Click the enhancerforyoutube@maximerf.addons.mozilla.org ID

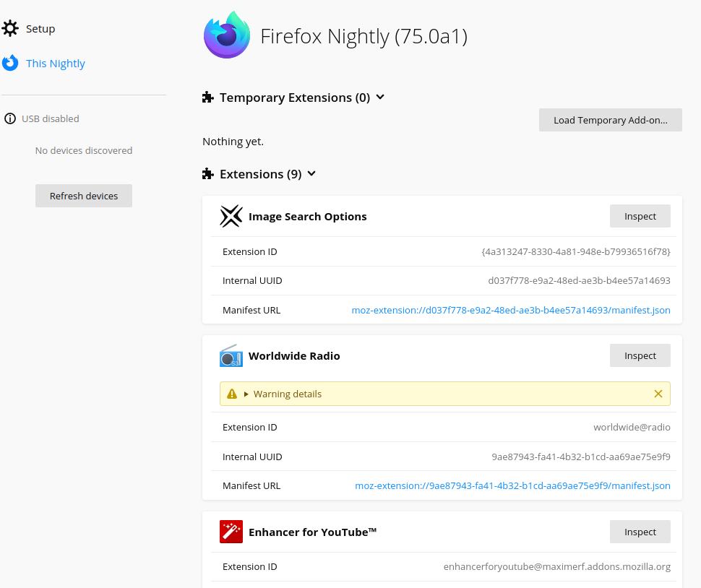pos(557,566)
